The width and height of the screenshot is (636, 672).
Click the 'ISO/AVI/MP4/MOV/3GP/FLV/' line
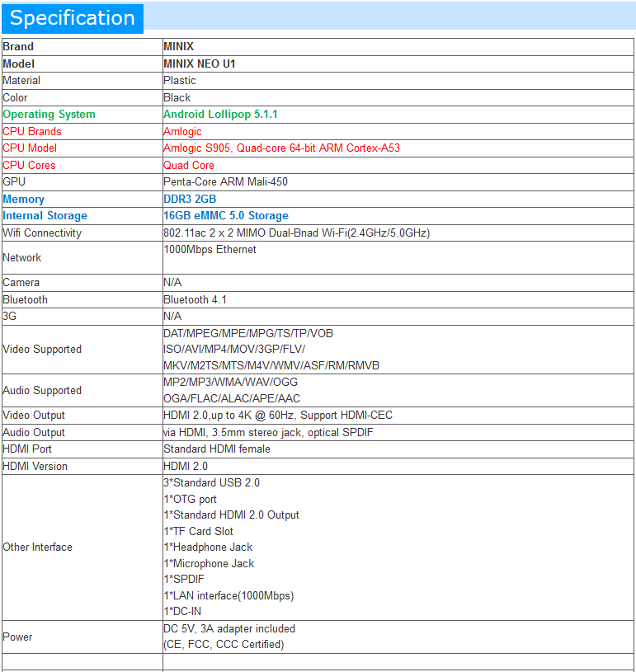[234, 350]
